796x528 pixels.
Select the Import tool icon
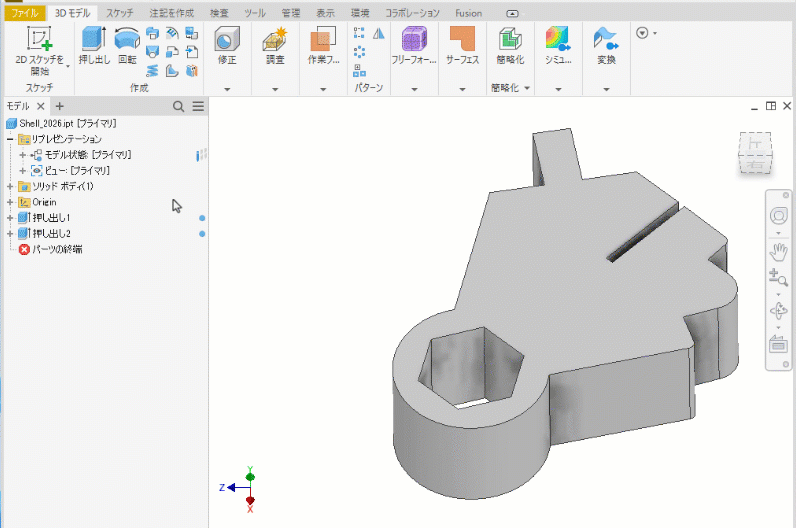192,52
